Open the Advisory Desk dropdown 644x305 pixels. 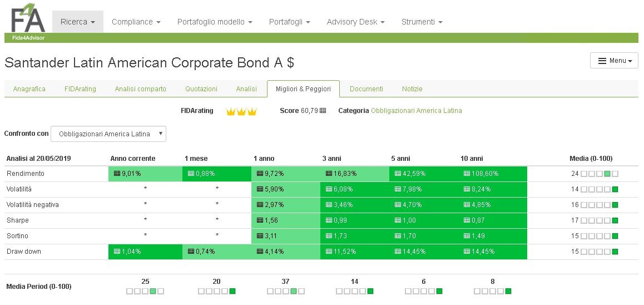tap(356, 22)
